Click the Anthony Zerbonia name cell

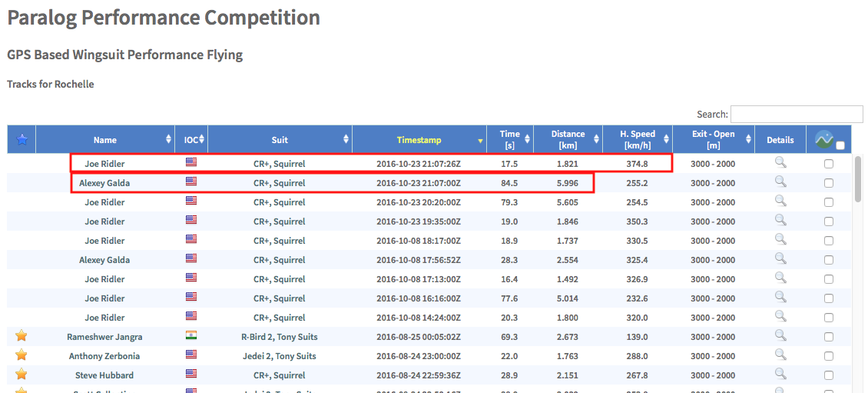point(105,356)
